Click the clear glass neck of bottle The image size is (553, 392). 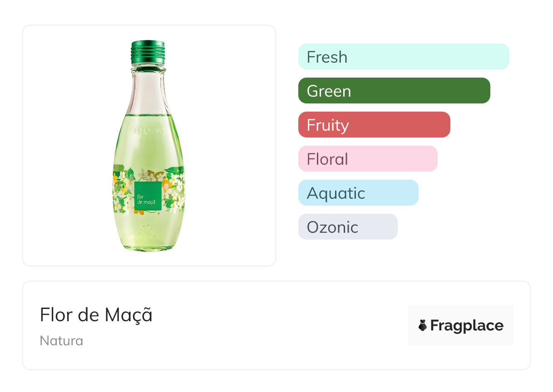pyautogui.click(x=148, y=91)
